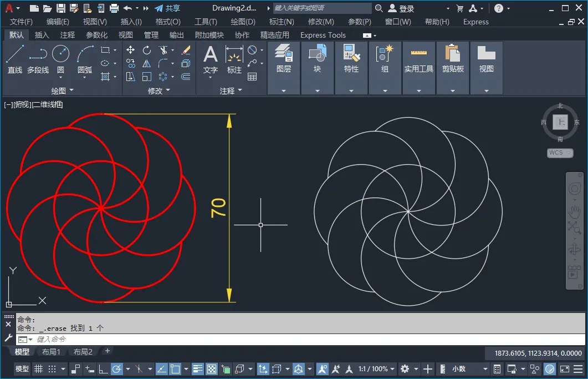Click the 文字 (Text) tool
Viewport: 588px width, 379px height.
(x=211, y=59)
